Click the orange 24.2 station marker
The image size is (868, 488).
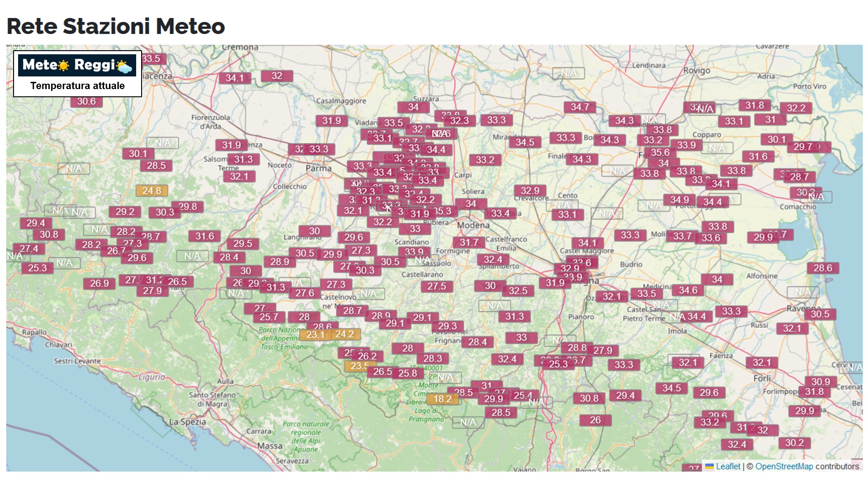point(345,334)
